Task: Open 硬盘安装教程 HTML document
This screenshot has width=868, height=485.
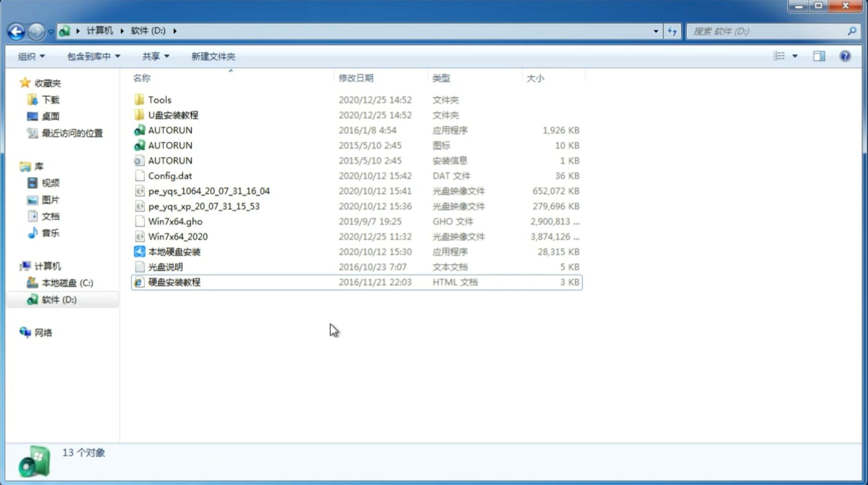Action: tap(174, 282)
